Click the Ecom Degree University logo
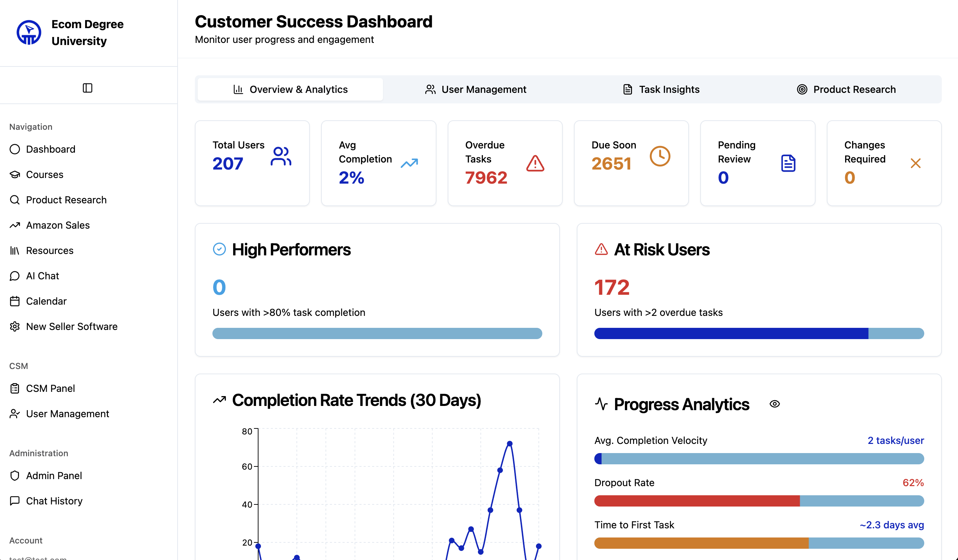 point(29,32)
